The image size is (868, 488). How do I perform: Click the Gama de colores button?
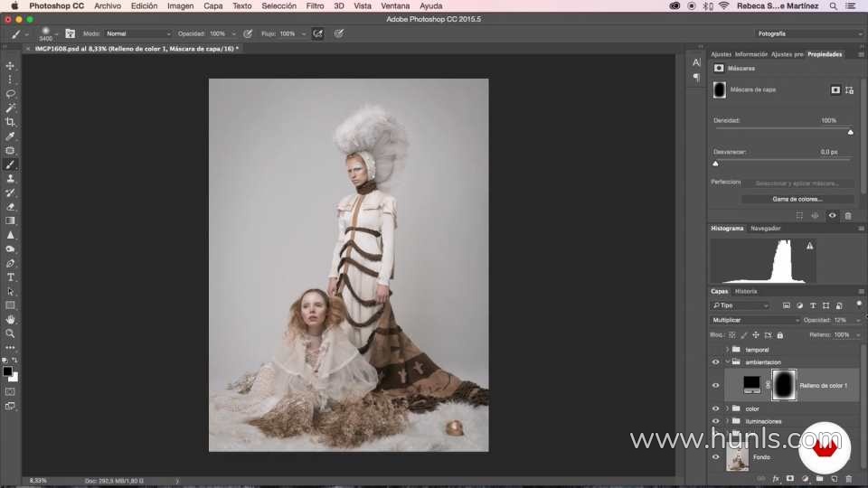pos(797,199)
